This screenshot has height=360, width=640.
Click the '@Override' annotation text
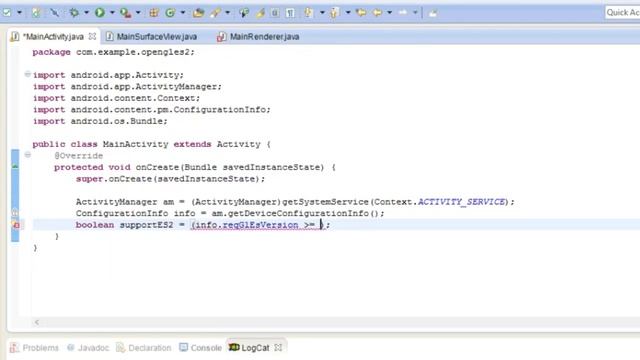coord(78,156)
